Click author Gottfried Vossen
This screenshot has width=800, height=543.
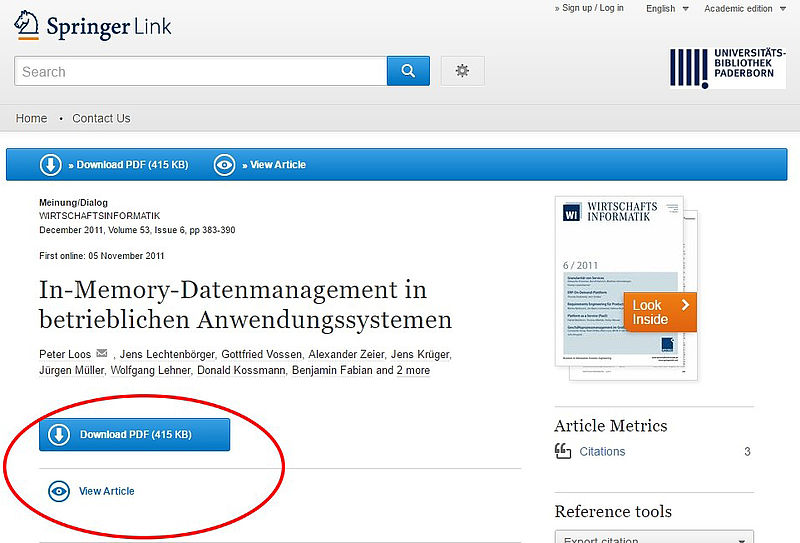pos(262,354)
